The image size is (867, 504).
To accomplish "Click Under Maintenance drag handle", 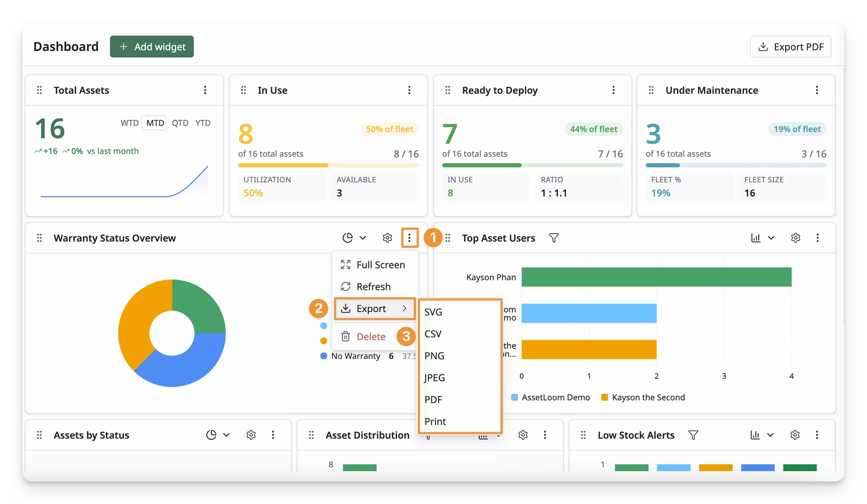I will point(651,90).
